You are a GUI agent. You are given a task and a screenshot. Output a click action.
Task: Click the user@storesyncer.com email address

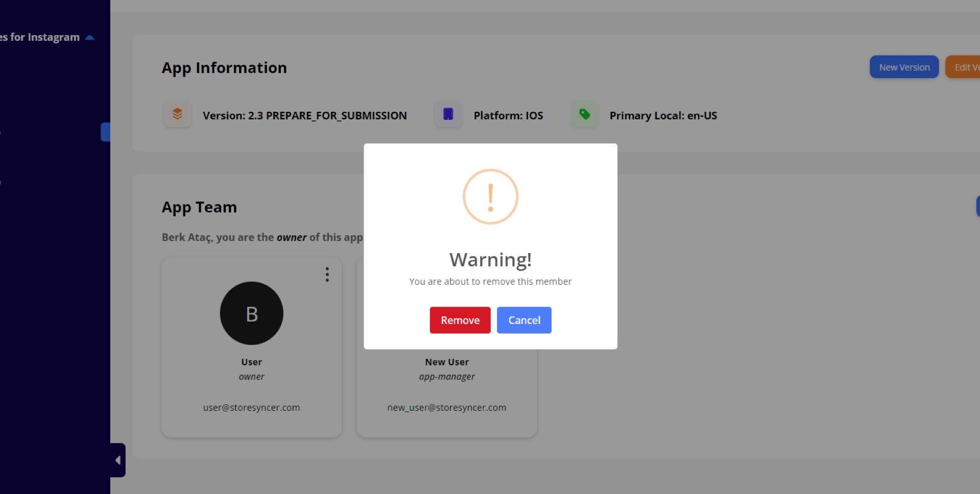251,408
